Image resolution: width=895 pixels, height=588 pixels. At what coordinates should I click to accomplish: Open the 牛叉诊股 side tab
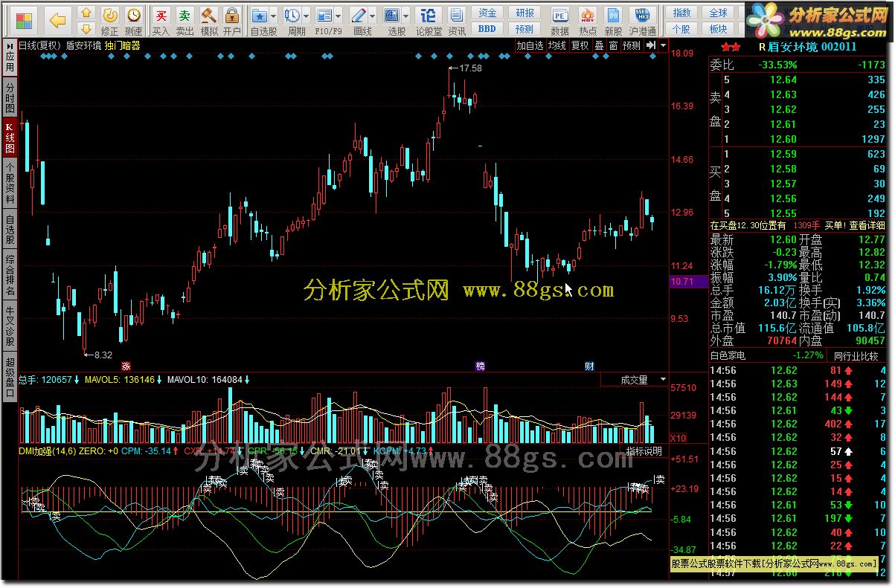10,326
